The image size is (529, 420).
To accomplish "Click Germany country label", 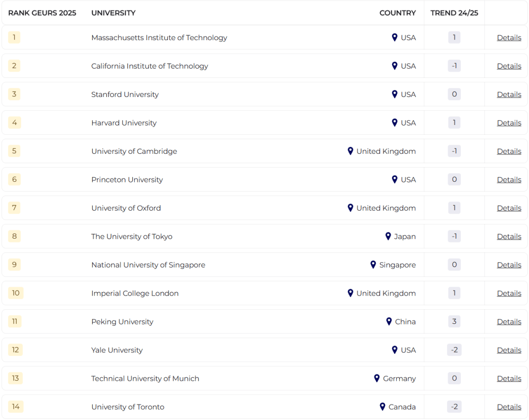I will coord(400,378).
